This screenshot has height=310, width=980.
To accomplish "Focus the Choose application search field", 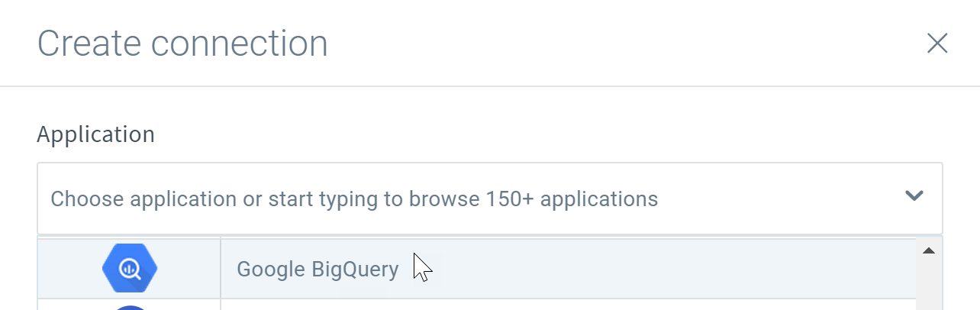I will [x=489, y=199].
